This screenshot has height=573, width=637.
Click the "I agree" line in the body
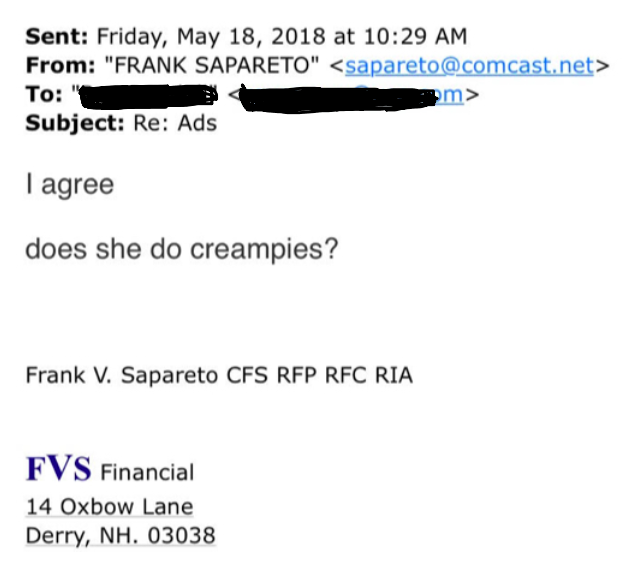pos(69,185)
